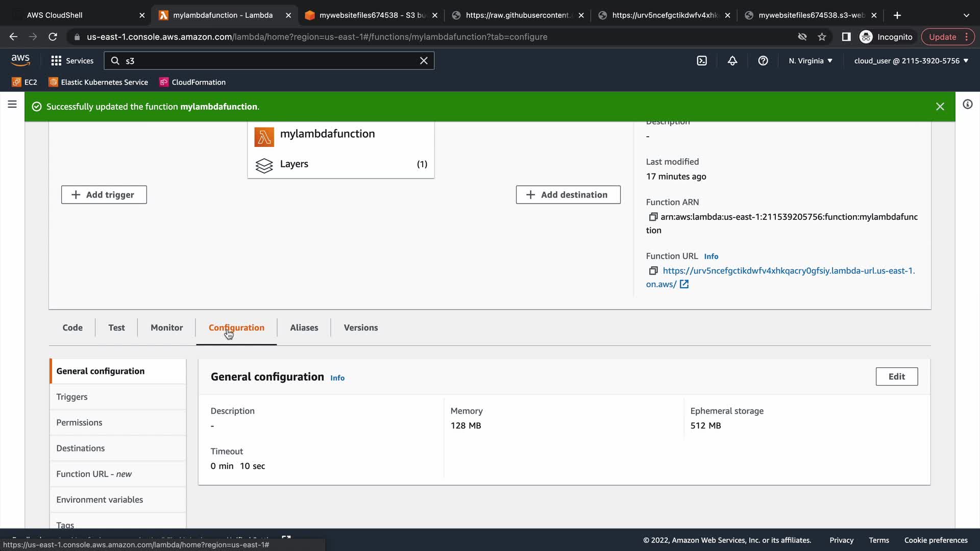Dismiss the green success banner

pos(940,107)
